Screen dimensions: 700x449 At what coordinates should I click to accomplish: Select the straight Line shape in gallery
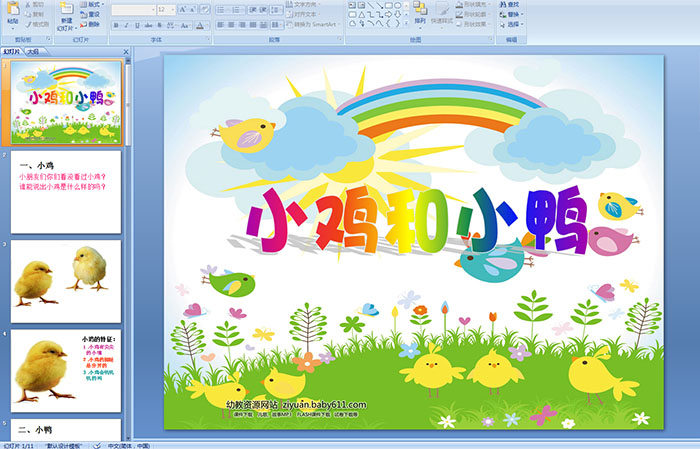(x=371, y=5)
